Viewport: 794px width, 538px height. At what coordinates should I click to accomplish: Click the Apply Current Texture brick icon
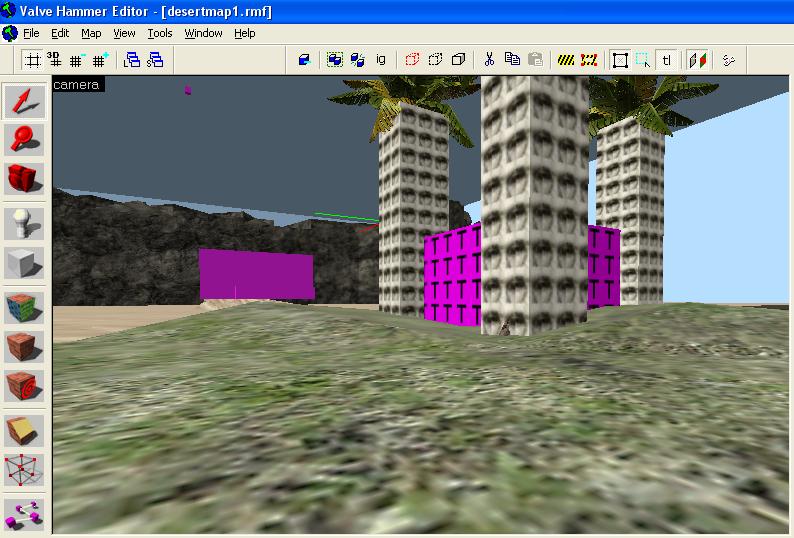pyautogui.click(x=24, y=347)
